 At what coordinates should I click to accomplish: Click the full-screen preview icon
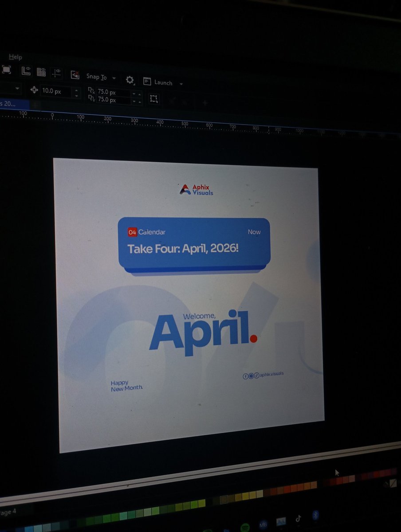(6, 70)
